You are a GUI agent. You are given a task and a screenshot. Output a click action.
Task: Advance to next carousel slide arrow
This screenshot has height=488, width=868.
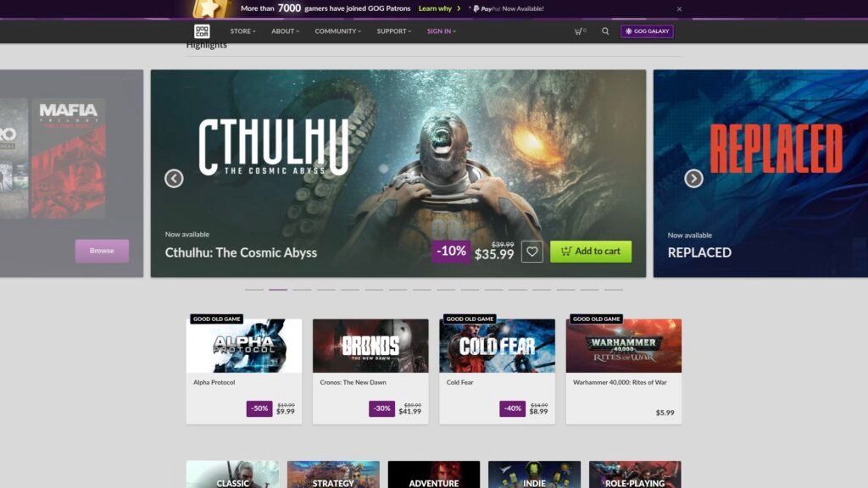tap(693, 179)
